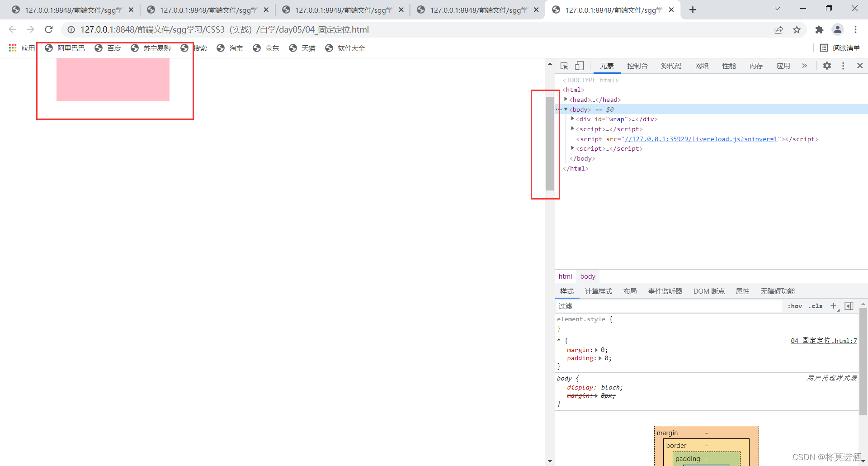Open the 无障碍功能 pane tab

pos(777,291)
